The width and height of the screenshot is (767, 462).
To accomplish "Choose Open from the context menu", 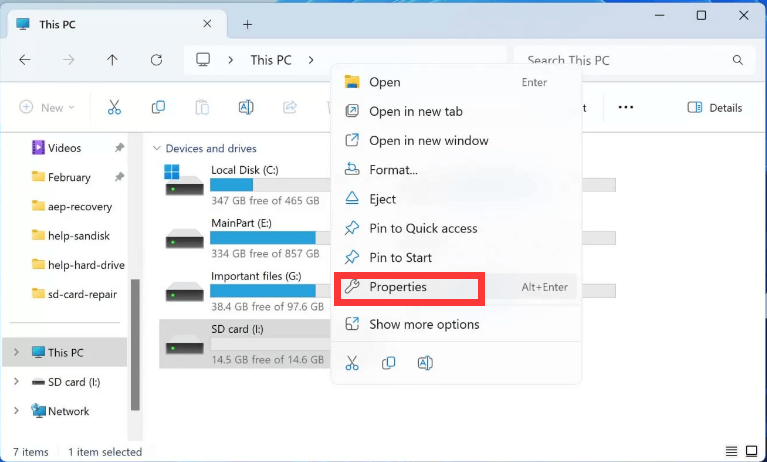I will 456,82.
